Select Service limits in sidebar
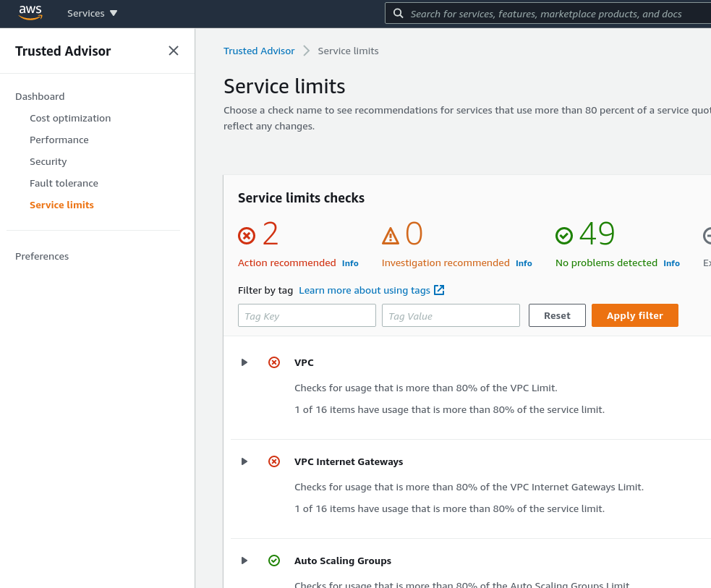The image size is (711, 588). point(61,205)
